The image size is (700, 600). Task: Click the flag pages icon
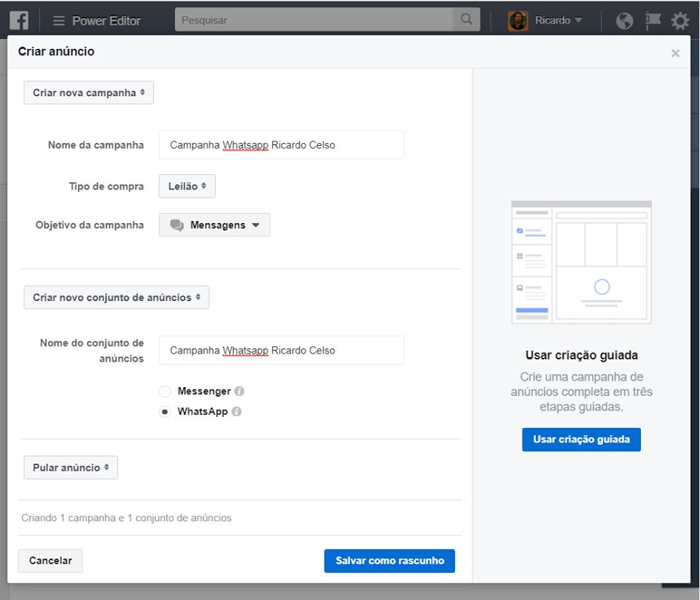tap(653, 20)
